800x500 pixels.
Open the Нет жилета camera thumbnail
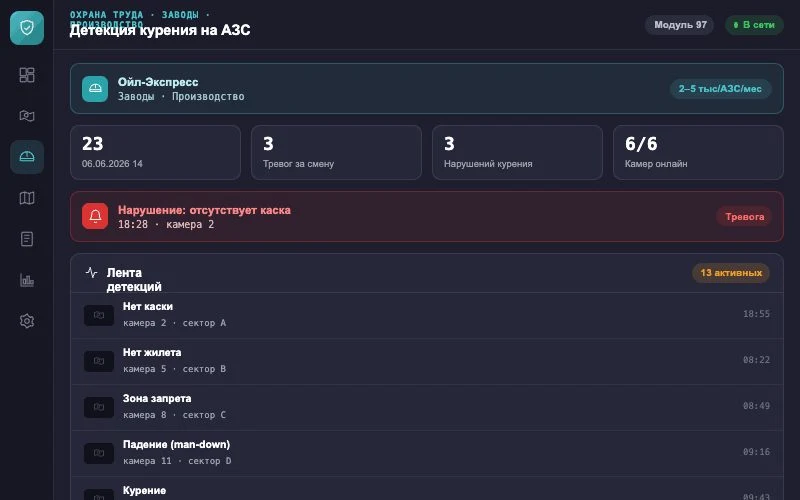(99, 361)
